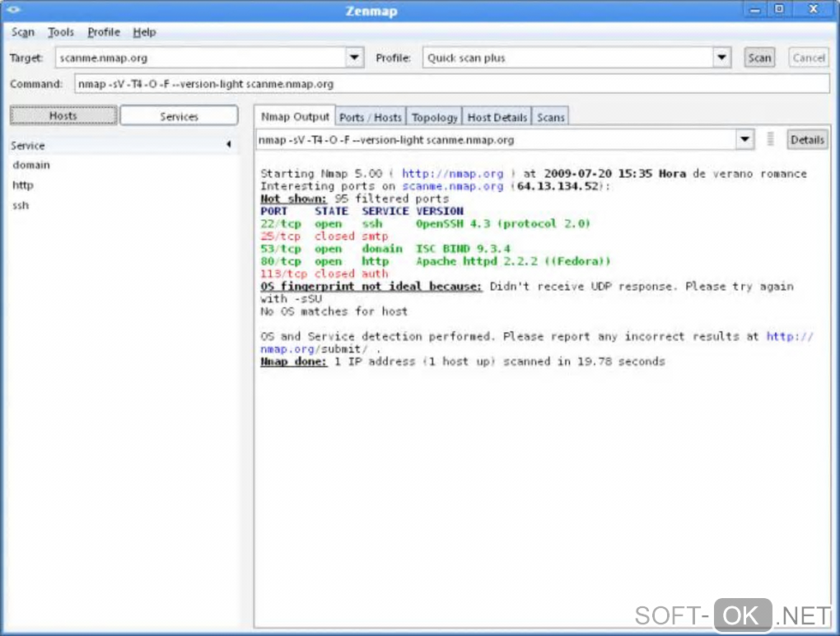Click the 22/tcp open ssh line
This screenshot has height=636, width=840.
point(425,223)
